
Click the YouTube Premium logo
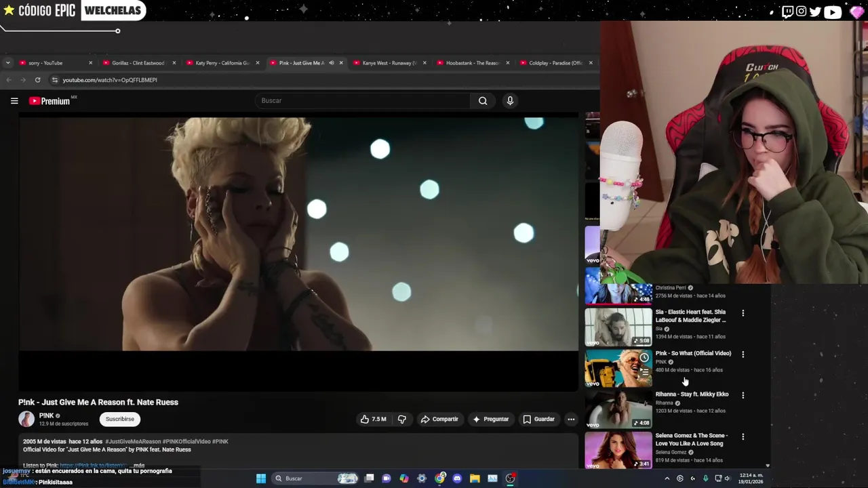50,101
